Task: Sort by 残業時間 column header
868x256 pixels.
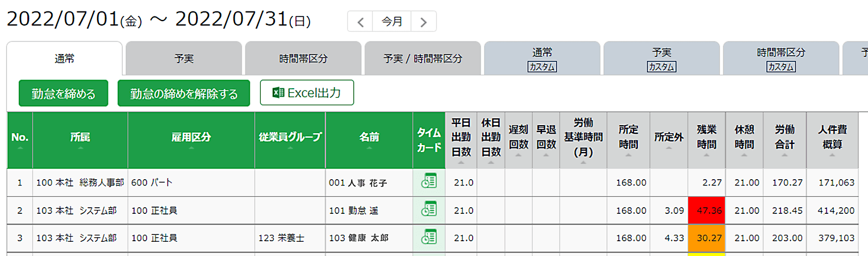Action: 707,140
